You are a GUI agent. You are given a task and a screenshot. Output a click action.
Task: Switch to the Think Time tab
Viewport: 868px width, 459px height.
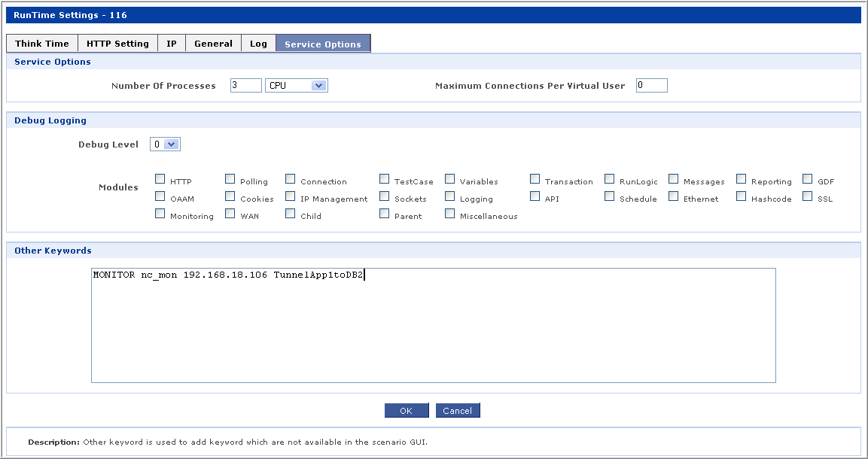pos(42,44)
